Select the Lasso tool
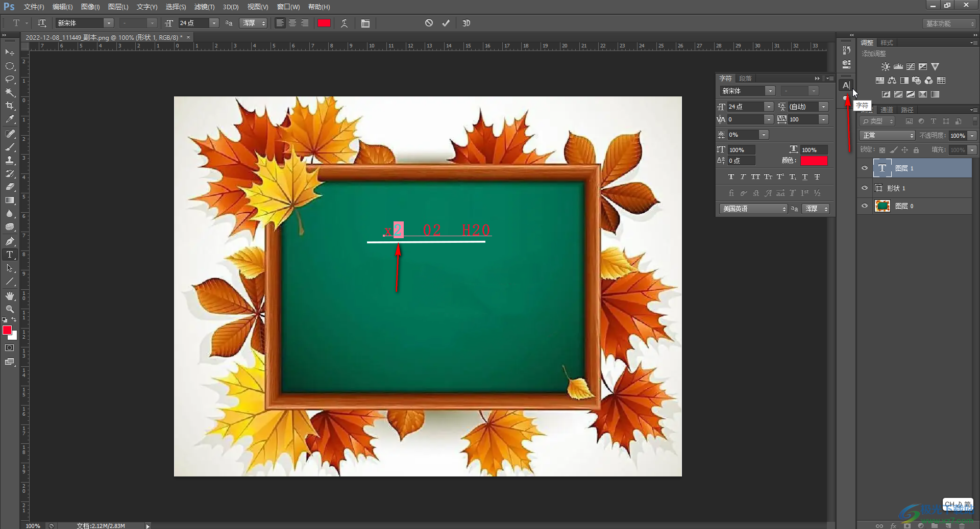980x529 pixels. [10, 79]
